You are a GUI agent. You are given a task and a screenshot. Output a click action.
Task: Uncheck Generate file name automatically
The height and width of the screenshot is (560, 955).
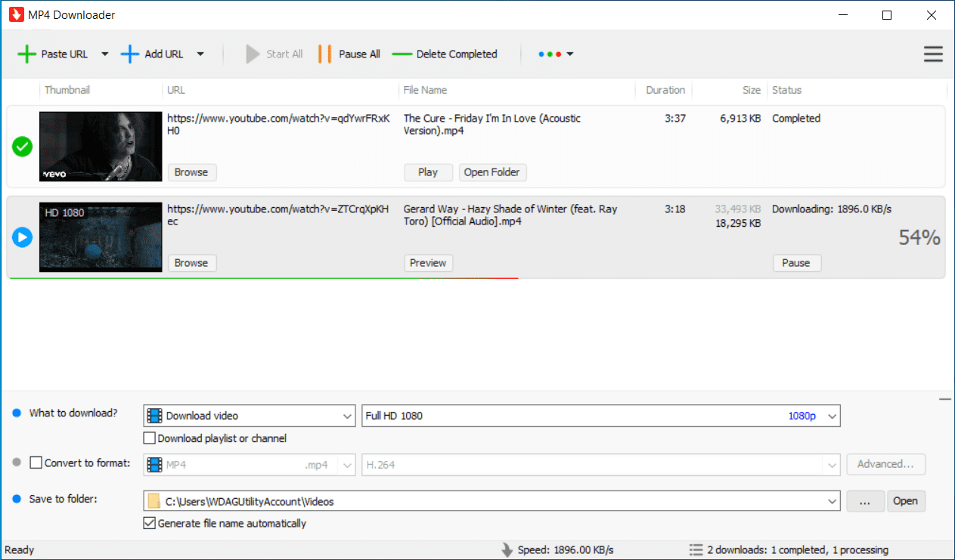coord(149,523)
